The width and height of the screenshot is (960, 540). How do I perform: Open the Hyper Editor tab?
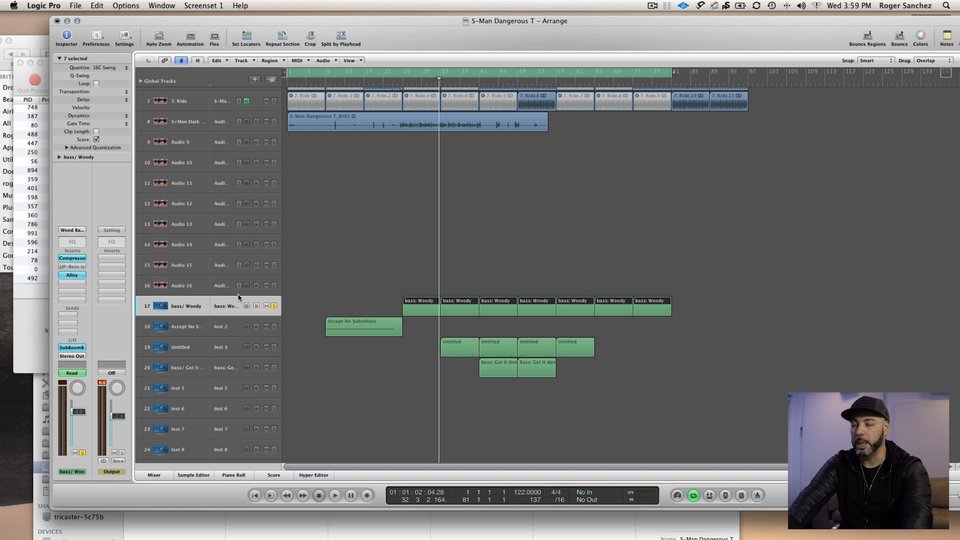[x=313, y=475]
